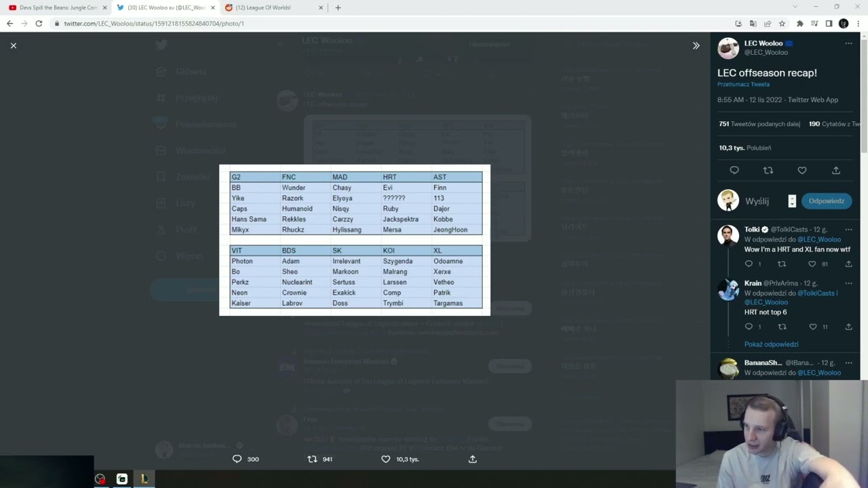The width and height of the screenshot is (868, 488).
Task: Click the red circular taskbar icon
Action: pyautogui.click(x=100, y=479)
